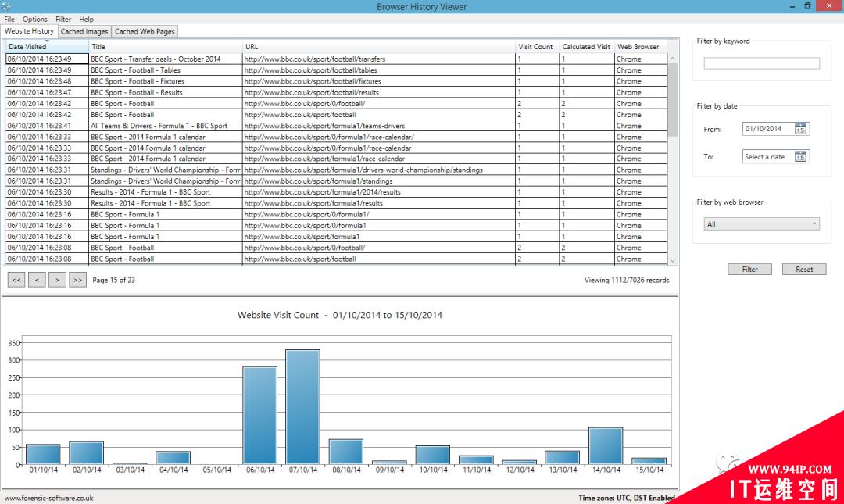Sort by Visit Count column header
Image resolution: width=844 pixels, height=504 pixels.
(x=537, y=47)
